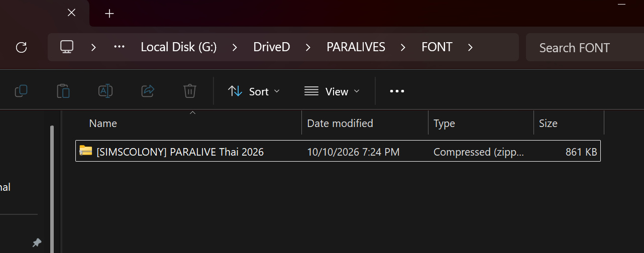The height and width of the screenshot is (253, 644).
Task: Show hidden path with the breadcrumb ellipsis
Action: coord(119,47)
